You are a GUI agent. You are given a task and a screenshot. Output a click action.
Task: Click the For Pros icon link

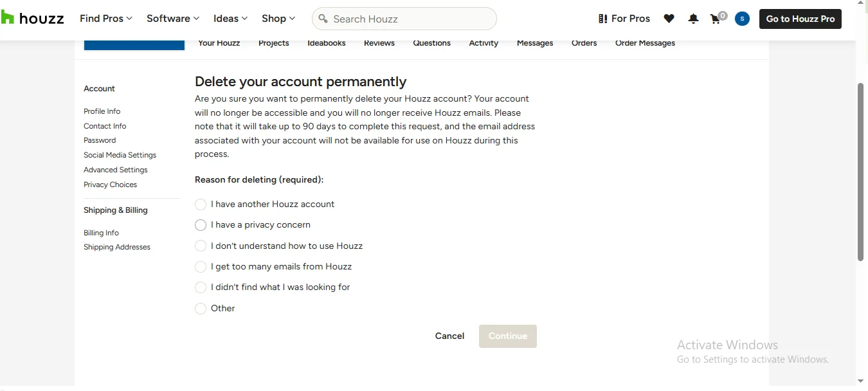602,19
